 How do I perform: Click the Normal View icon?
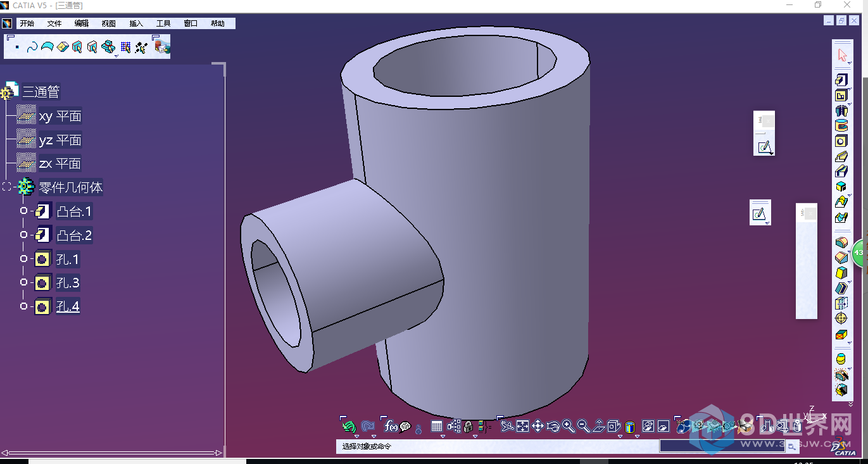pyautogui.click(x=600, y=426)
